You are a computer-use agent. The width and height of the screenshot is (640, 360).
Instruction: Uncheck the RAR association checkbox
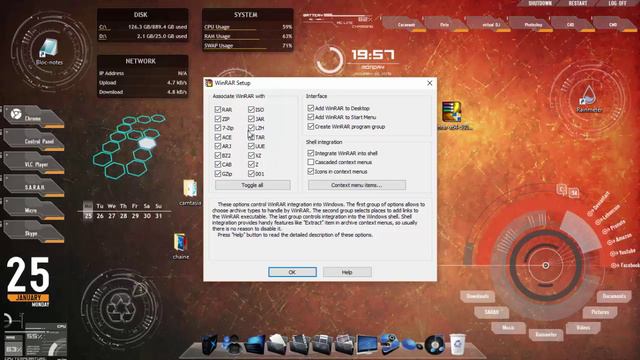(x=218, y=109)
